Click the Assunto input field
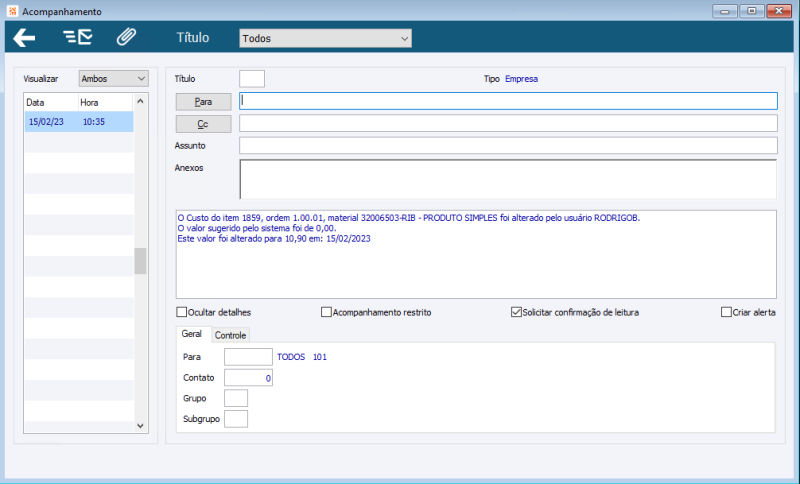800x484 pixels. (508, 145)
